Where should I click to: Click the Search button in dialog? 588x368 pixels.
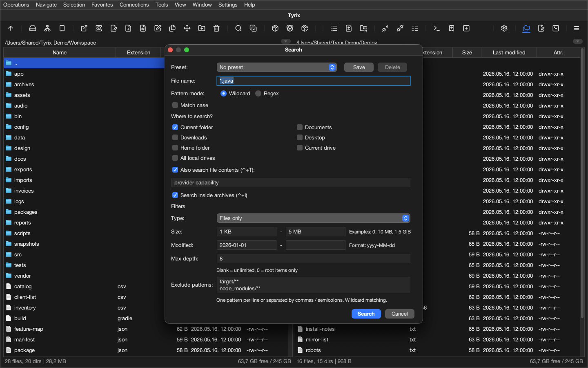(x=366, y=314)
